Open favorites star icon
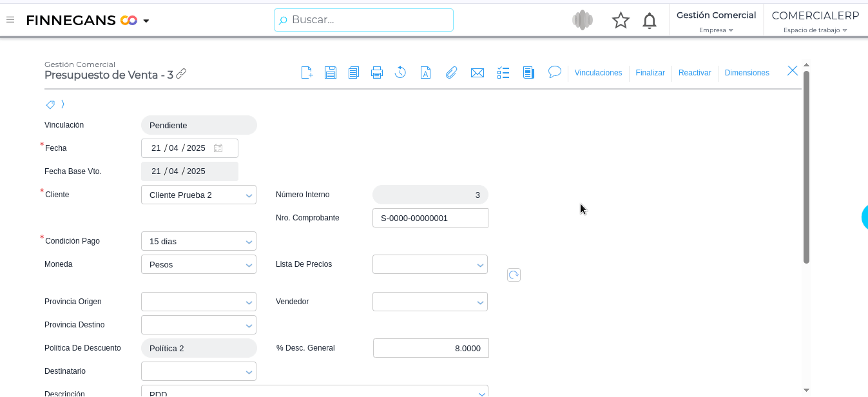Viewport: 868px width, 397px height. pyautogui.click(x=621, y=21)
